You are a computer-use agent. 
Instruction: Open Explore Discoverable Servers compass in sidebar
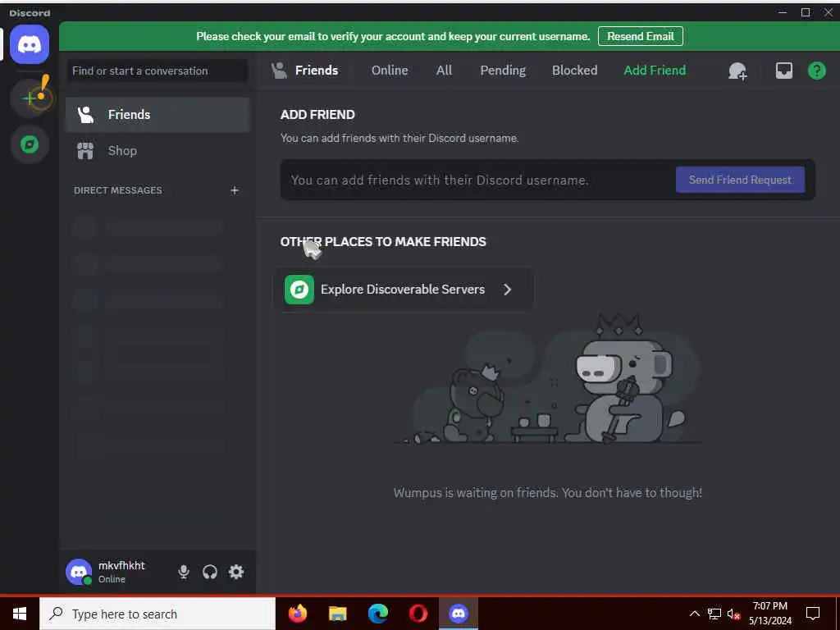[x=30, y=144]
